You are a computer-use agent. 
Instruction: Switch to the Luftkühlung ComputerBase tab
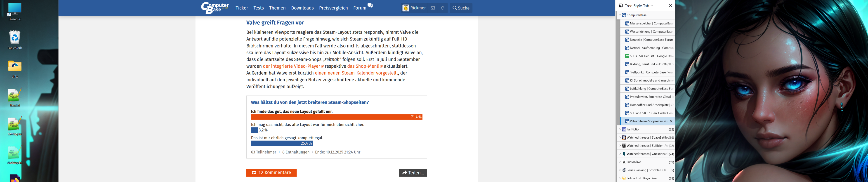click(x=648, y=89)
